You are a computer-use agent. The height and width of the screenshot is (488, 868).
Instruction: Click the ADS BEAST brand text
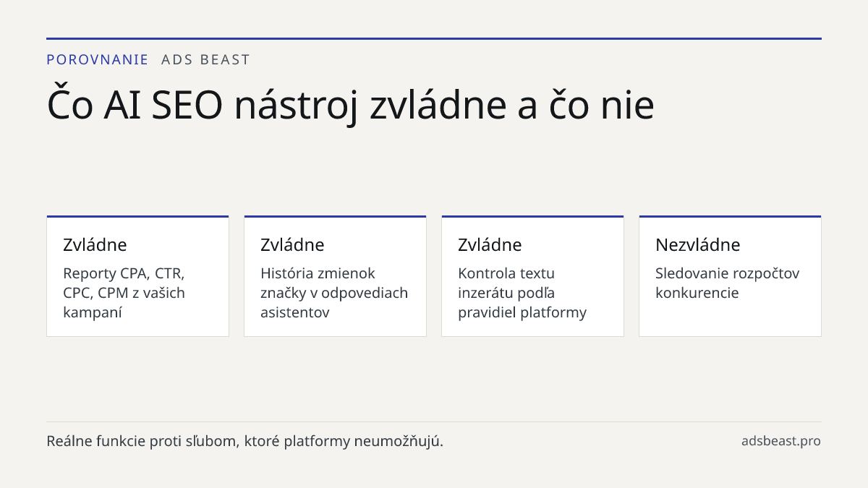[206, 60]
